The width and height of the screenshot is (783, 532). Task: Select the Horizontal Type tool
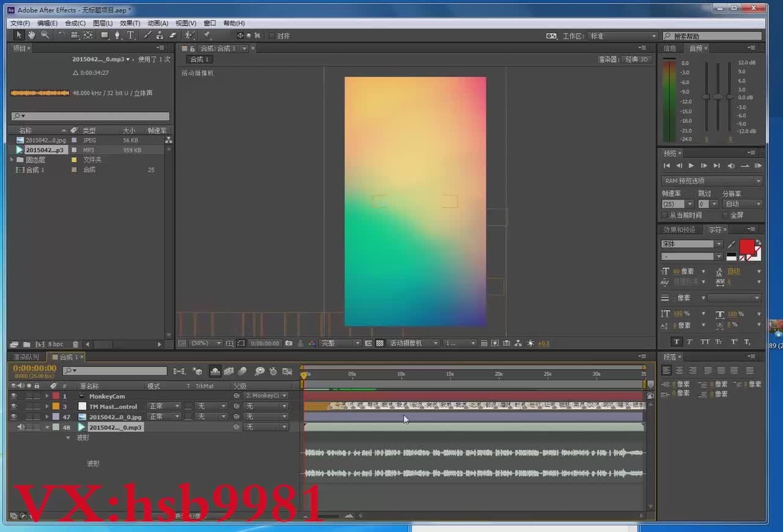130,35
